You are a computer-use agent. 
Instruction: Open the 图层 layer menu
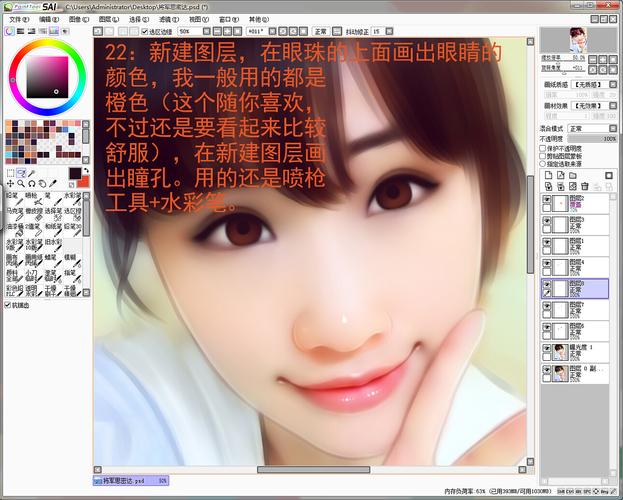106,19
